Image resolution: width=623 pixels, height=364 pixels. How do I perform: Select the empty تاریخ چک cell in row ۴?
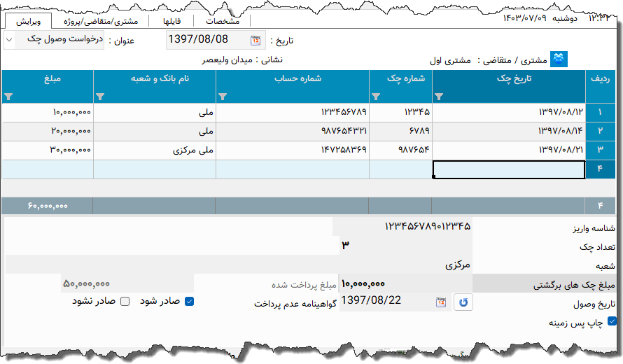coord(509,169)
